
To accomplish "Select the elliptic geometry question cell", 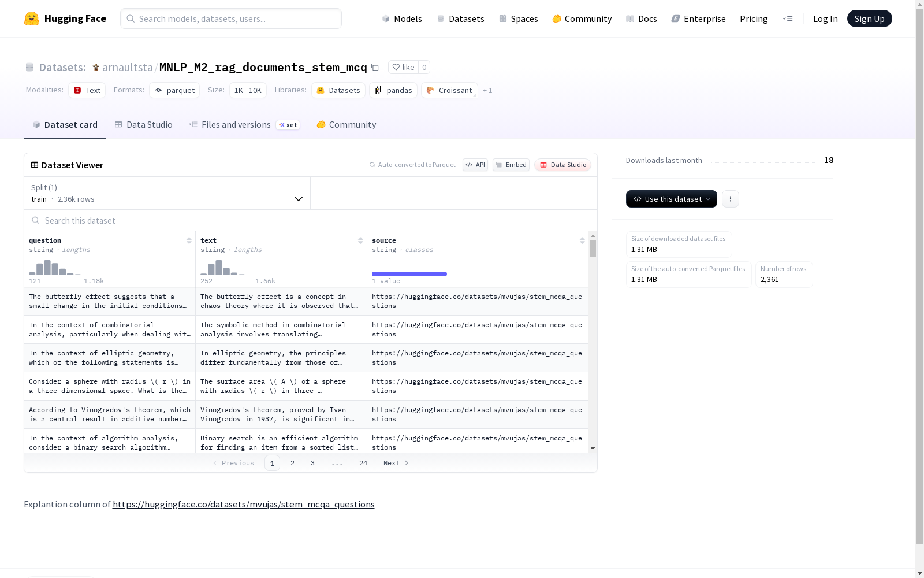I will pyautogui.click(x=110, y=358).
